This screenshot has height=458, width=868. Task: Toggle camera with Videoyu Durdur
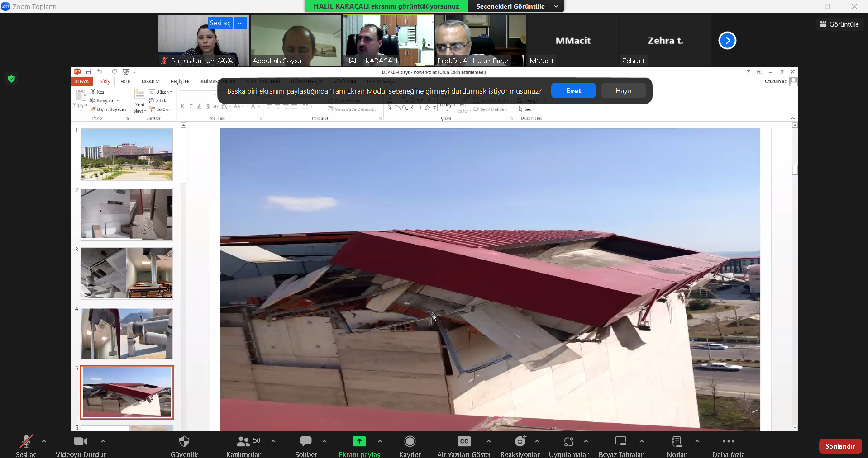81,441
